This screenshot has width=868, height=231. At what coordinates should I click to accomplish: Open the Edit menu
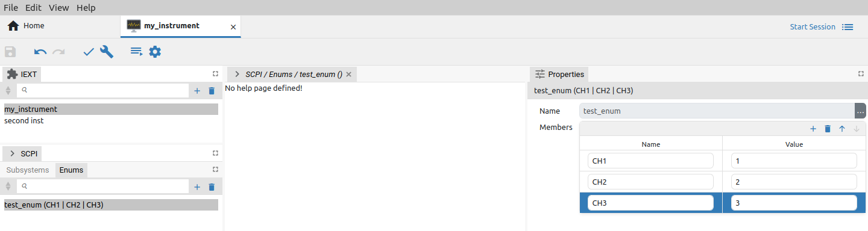[x=33, y=8]
